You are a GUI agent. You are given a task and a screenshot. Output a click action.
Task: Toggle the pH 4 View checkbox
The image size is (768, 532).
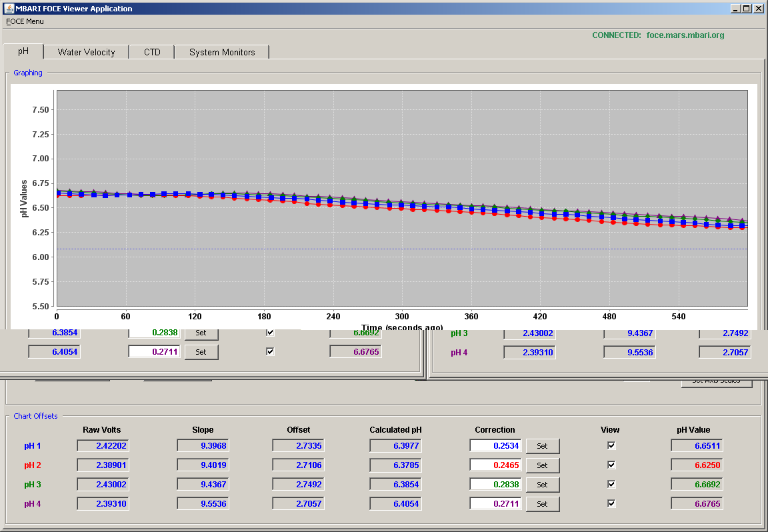(611, 503)
